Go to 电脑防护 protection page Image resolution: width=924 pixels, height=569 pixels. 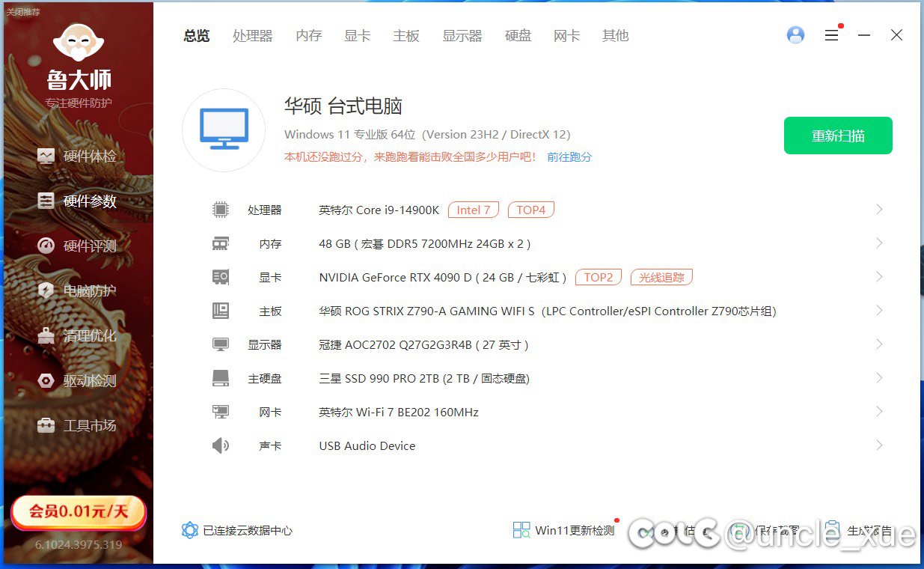click(x=77, y=291)
